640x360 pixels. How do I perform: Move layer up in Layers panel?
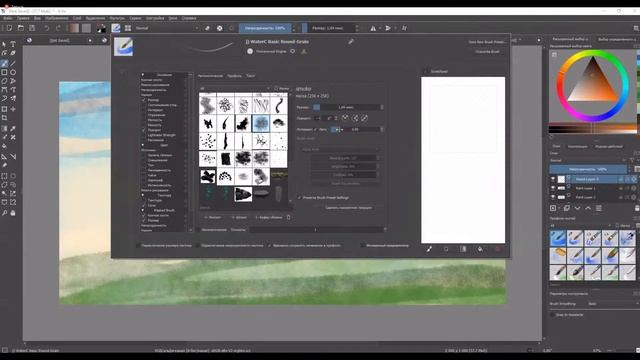588,208
